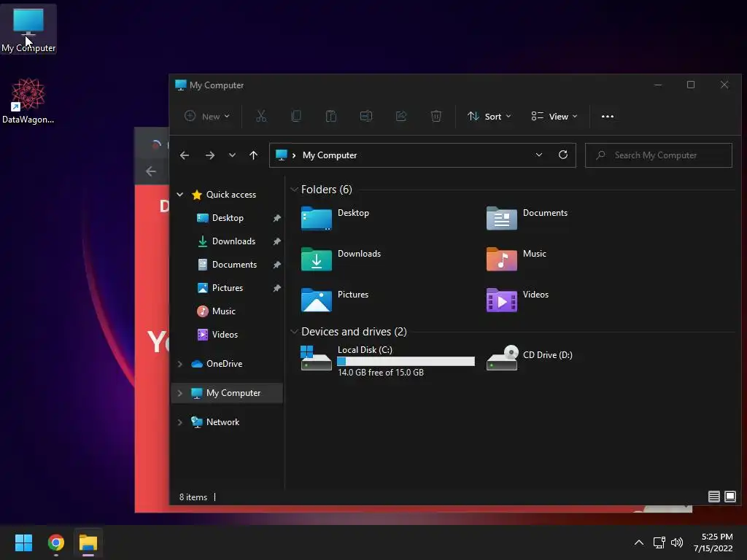The width and height of the screenshot is (747, 560).
Task: Click the Delete trash icon in toolbar
Action: click(x=436, y=116)
